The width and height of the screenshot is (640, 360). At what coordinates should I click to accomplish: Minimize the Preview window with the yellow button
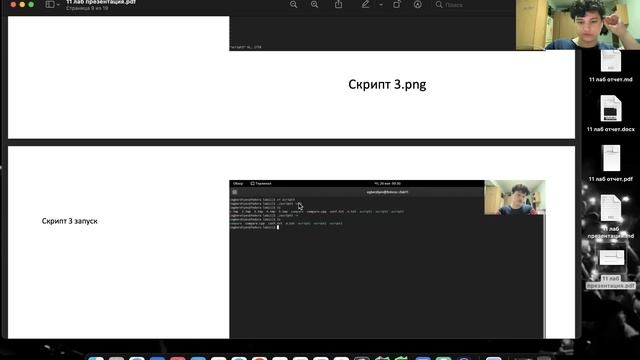(22, 4)
